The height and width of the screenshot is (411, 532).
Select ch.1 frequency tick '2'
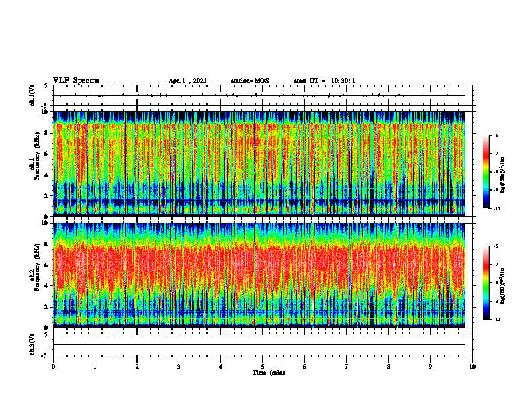coord(47,196)
